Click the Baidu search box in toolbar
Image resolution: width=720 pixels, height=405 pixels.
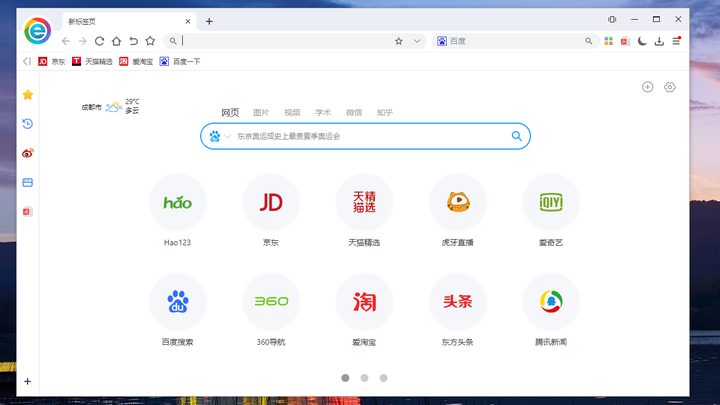coord(514,41)
